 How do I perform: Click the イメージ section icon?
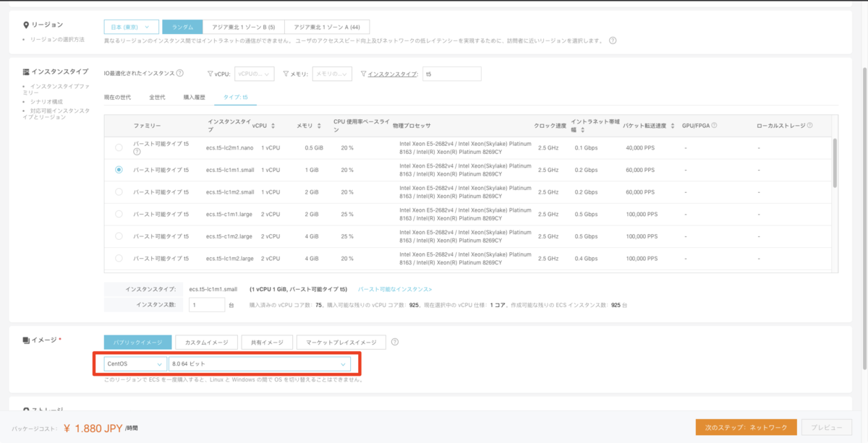pos(27,340)
